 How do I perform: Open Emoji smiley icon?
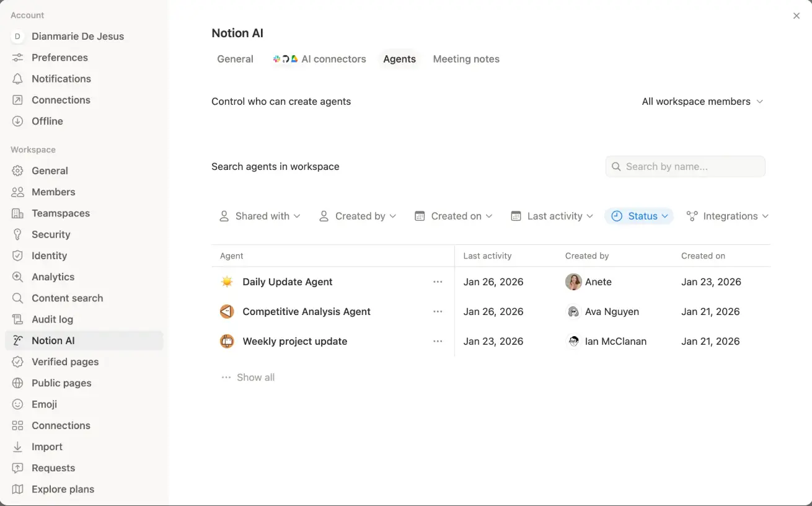(x=18, y=404)
